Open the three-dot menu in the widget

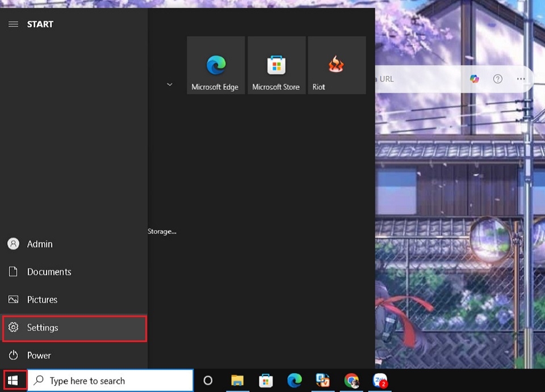pos(521,79)
